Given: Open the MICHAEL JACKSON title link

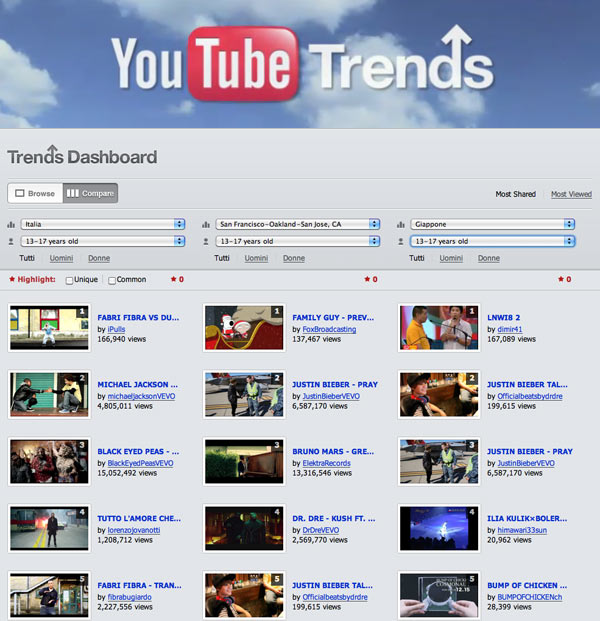Looking at the screenshot, I should tap(137, 385).
